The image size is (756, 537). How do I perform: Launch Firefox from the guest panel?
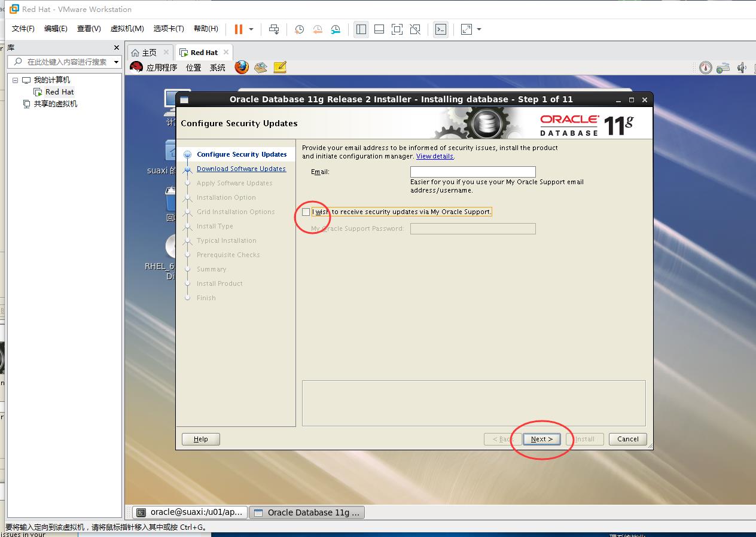pyautogui.click(x=242, y=67)
